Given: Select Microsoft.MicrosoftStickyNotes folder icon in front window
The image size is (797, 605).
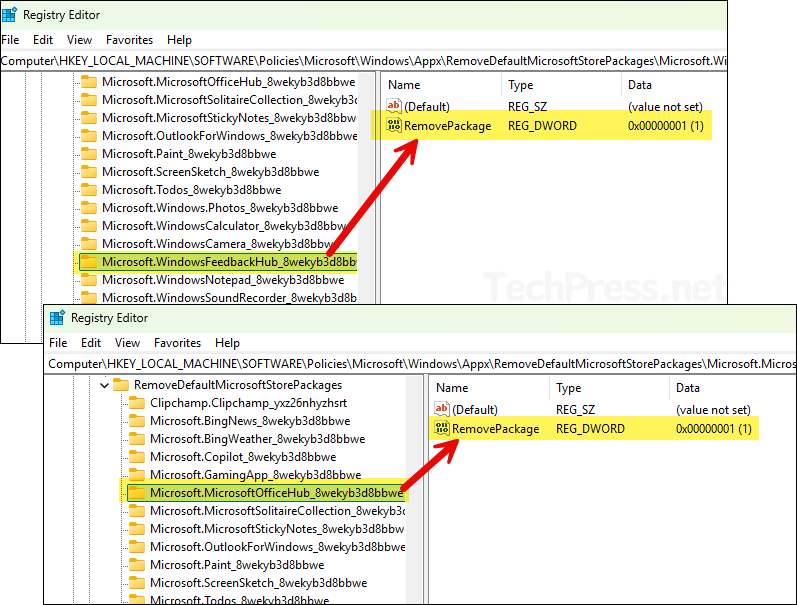Looking at the screenshot, I should pos(137,529).
